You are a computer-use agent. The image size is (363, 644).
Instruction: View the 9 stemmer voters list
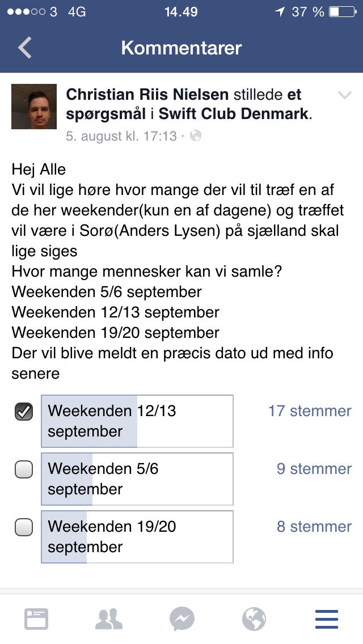click(314, 469)
